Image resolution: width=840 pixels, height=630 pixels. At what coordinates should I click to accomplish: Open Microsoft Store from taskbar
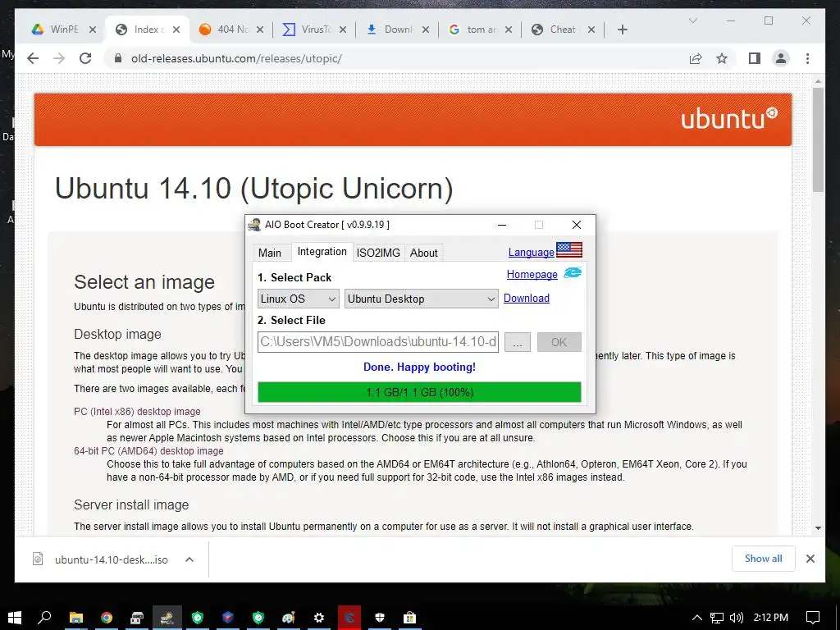pyautogui.click(x=410, y=618)
